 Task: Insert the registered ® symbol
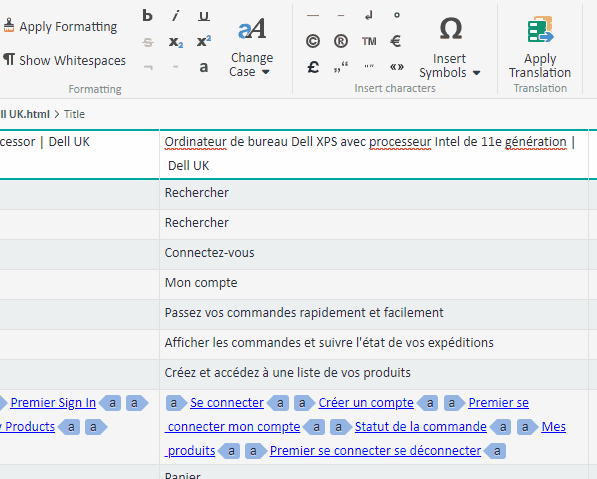(341, 41)
